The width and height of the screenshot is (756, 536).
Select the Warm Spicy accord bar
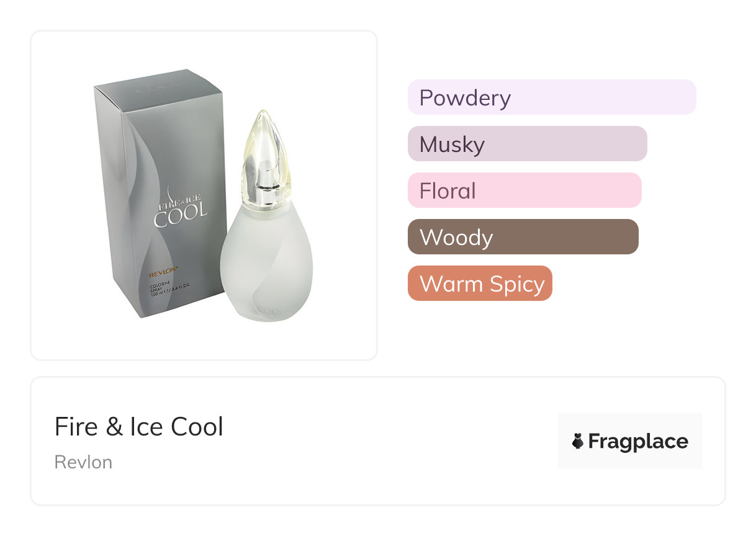(480, 284)
